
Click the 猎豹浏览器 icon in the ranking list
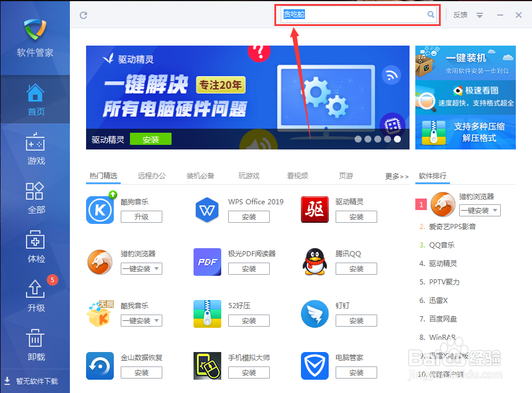click(443, 204)
